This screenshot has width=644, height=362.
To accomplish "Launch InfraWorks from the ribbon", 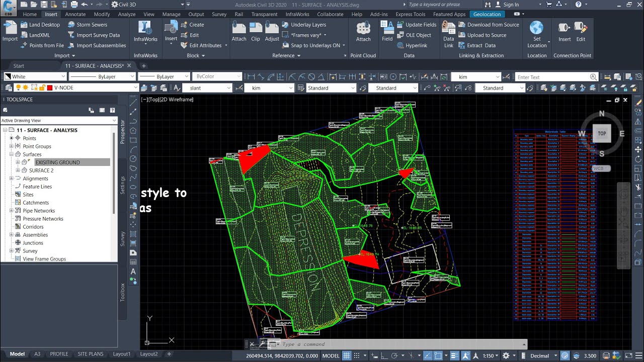I will tap(145, 31).
